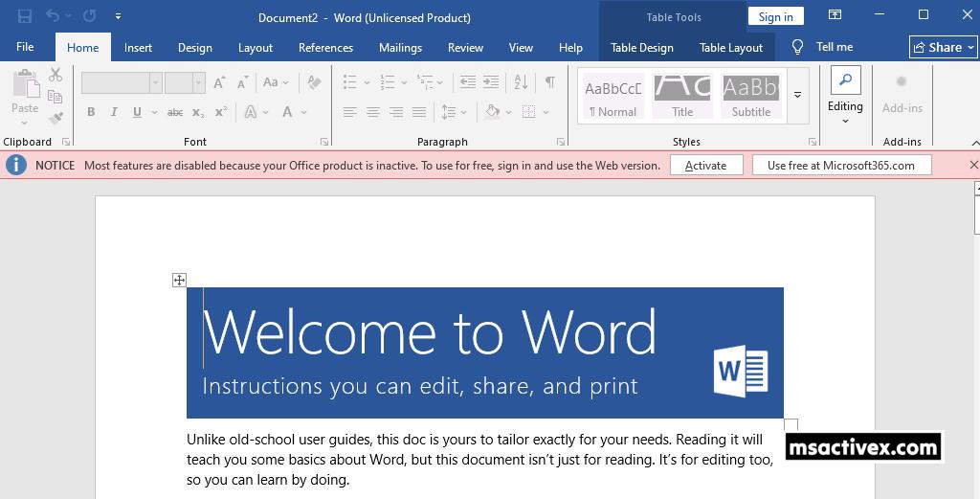Click the Sort A-Z icon
The image size is (980, 499).
523,83
